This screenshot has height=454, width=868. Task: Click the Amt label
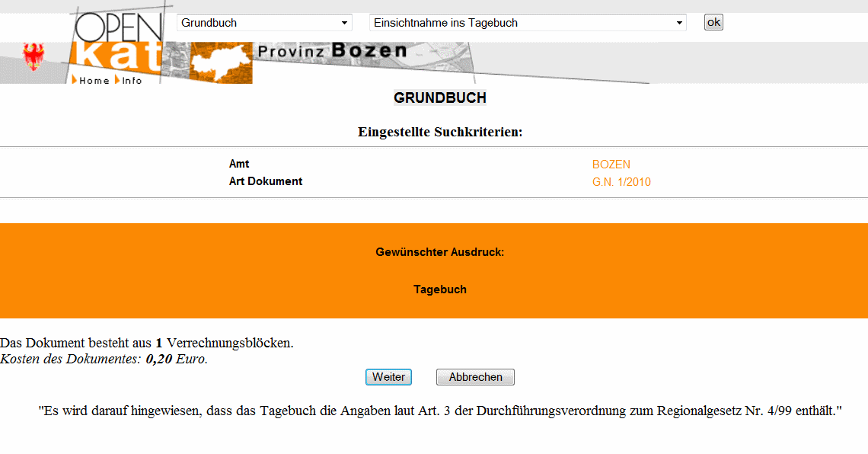[239, 164]
